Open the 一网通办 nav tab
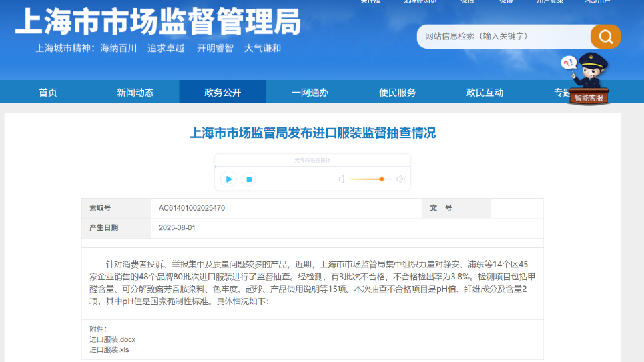 [310, 93]
